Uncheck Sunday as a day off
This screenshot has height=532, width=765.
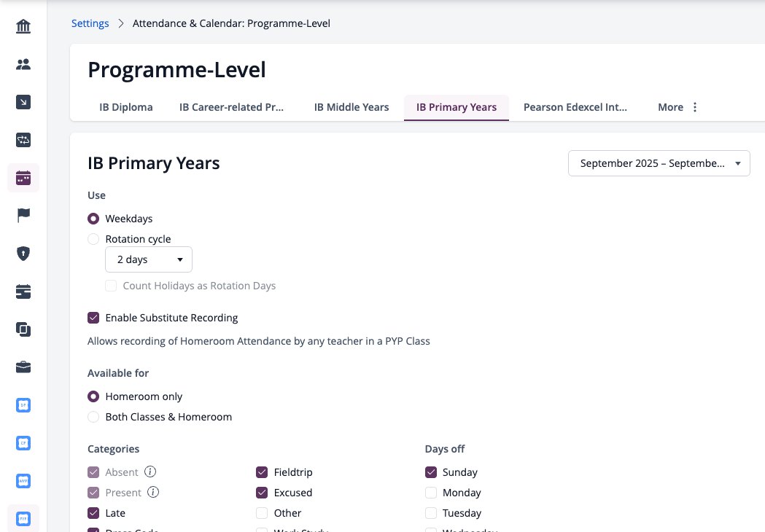point(431,472)
